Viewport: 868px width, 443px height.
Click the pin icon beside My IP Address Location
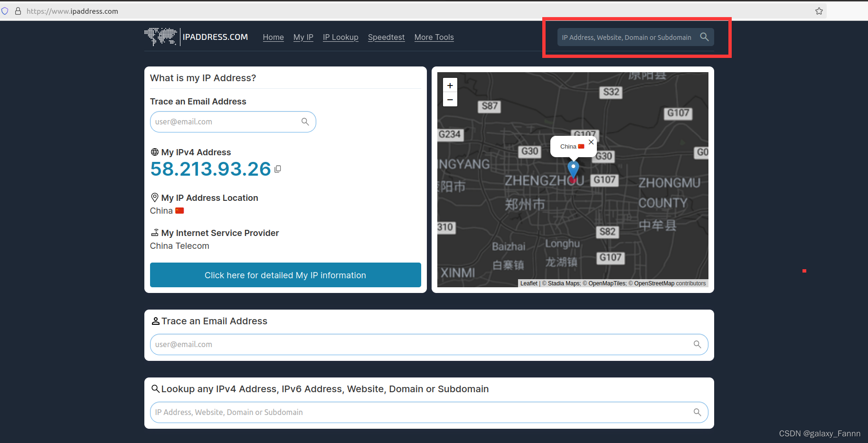155,198
